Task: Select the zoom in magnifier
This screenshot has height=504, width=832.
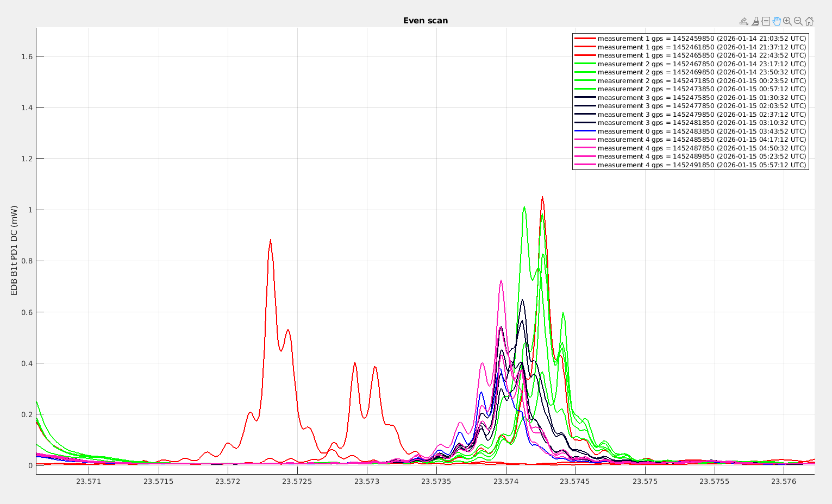Action: (787, 21)
